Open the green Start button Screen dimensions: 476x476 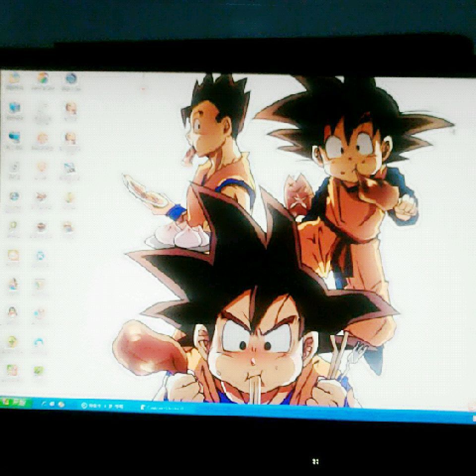click(16, 403)
